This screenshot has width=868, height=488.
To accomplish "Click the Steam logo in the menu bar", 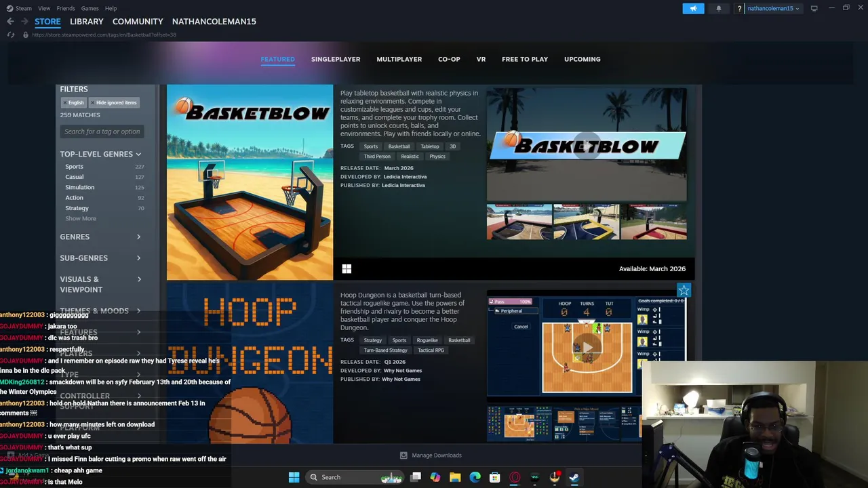I will click(x=9, y=8).
